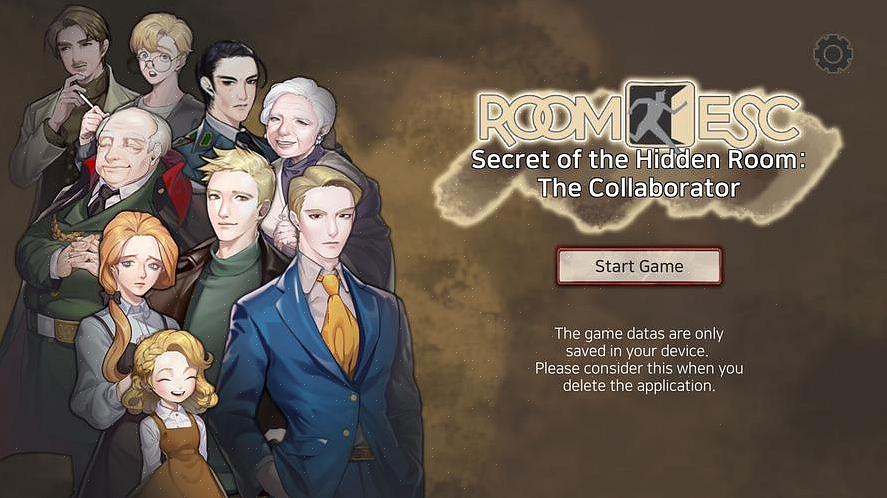Viewport: 887px width, 498px height.
Task: Tap the smiling girl with braided blonde hair
Action: click(x=170, y=413)
